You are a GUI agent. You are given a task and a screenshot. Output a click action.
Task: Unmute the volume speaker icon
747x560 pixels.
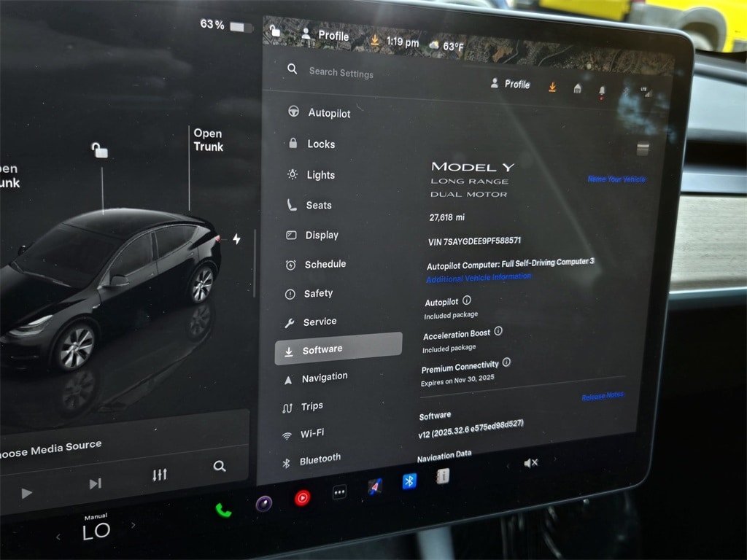(531, 463)
